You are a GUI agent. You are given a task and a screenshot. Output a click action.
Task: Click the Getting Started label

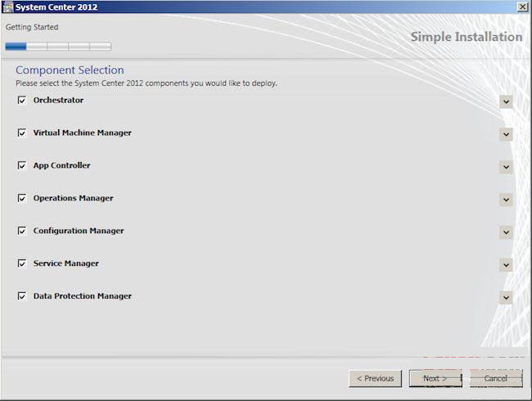32,27
